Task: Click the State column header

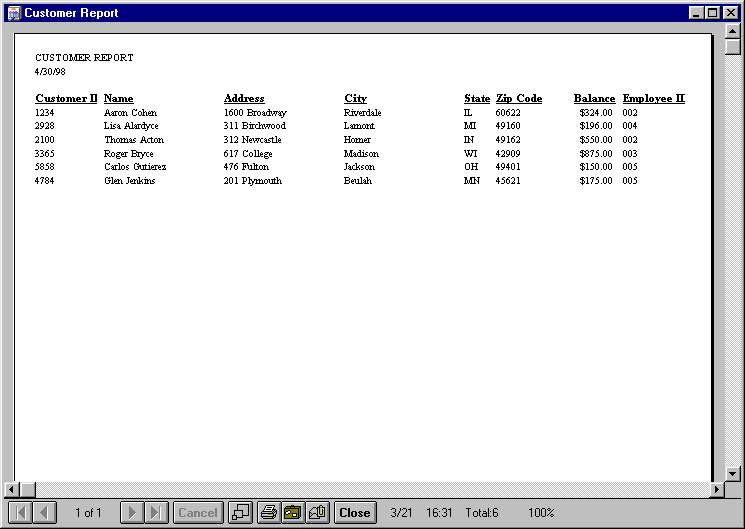Action: pos(477,98)
